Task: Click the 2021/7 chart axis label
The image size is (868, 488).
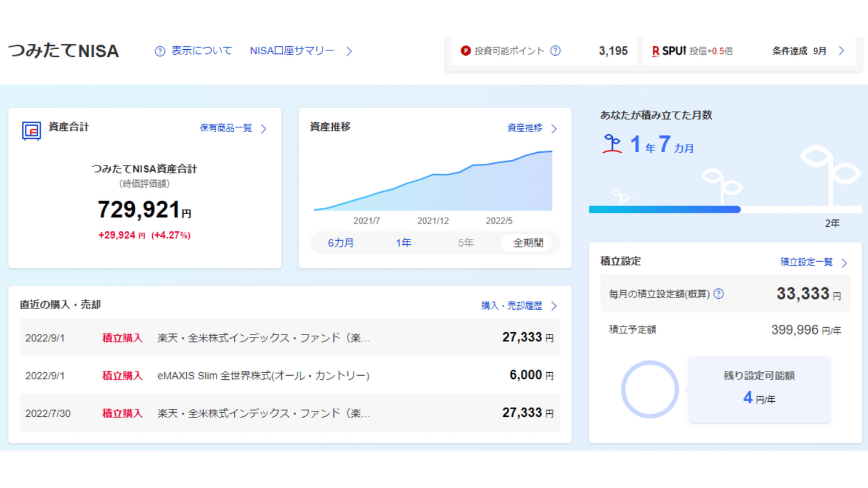Action: (366, 221)
